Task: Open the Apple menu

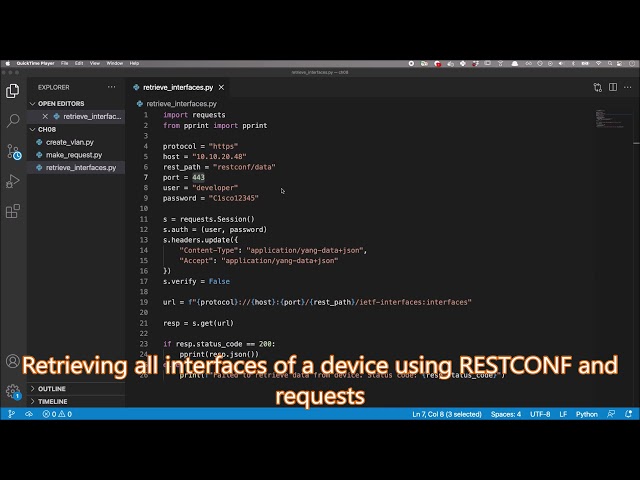Action: click(x=7, y=63)
